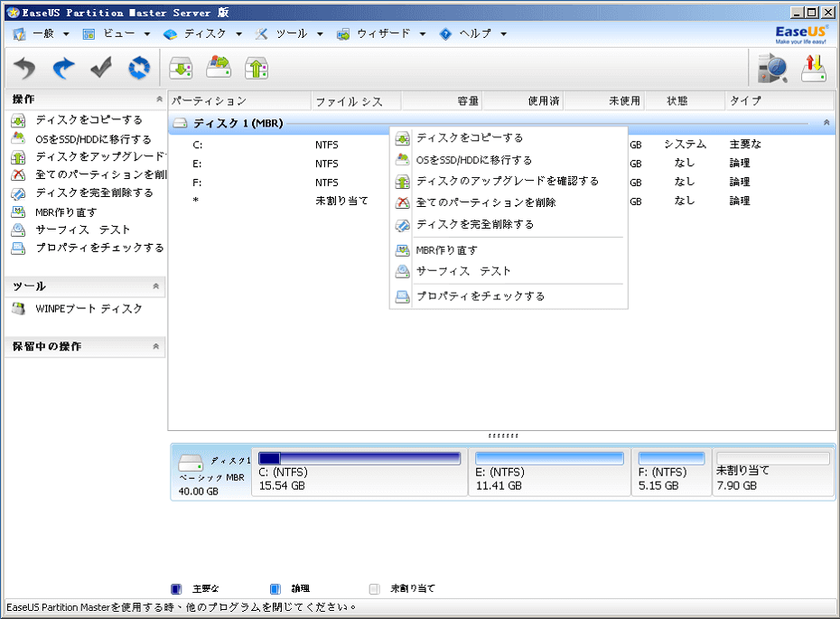Click the ツール menu dropdown arrow
Image resolution: width=840 pixels, height=619 pixels.
coord(320,33)
